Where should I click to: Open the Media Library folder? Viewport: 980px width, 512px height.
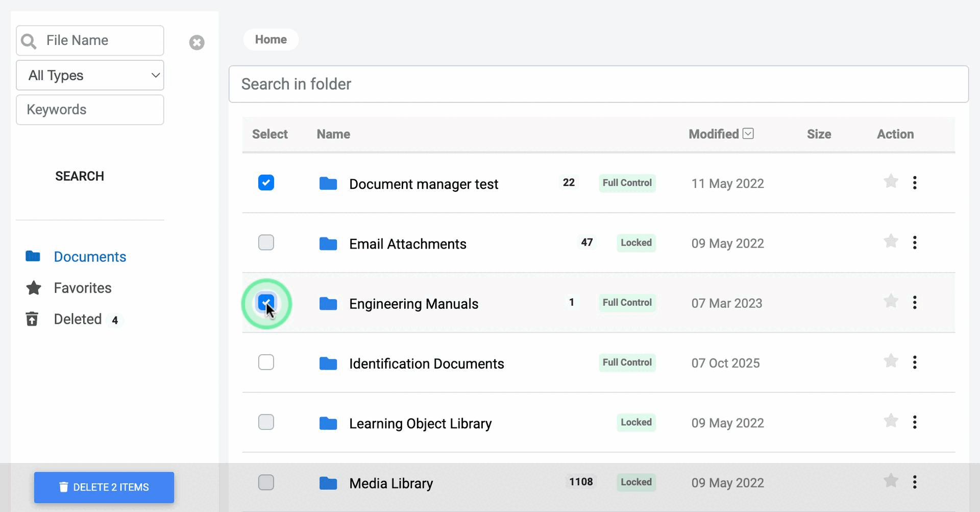pos(391,483)
